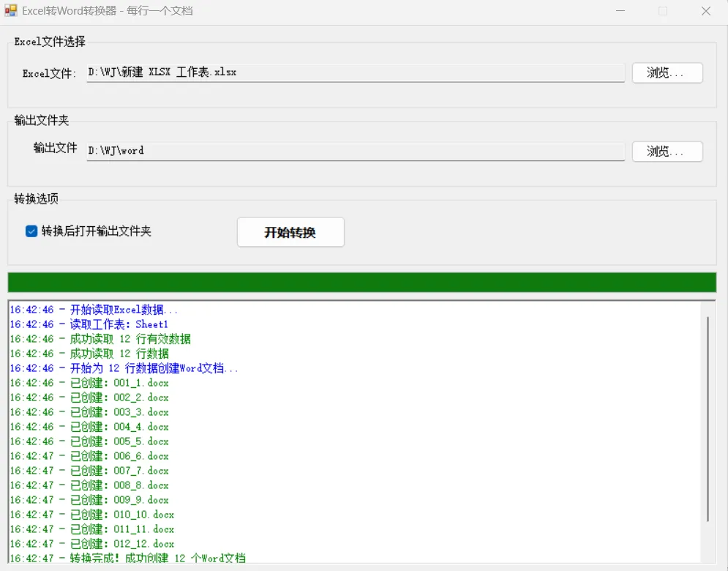Select log line 已创建: 007_7.docx
The width and height of the screenshot is (728, 571).
coord(89,471)
